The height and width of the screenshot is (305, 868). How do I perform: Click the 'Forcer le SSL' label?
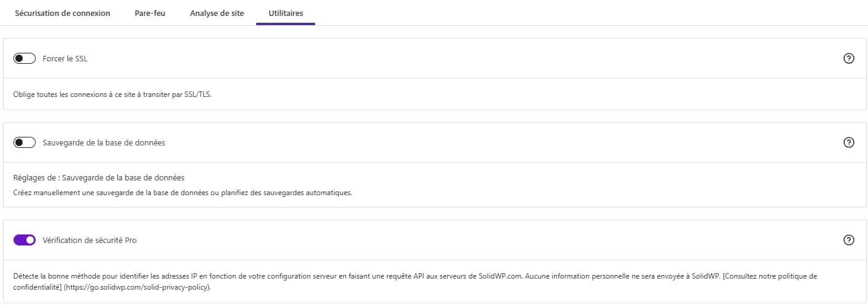pyautogui.click(x=65, y=59)
